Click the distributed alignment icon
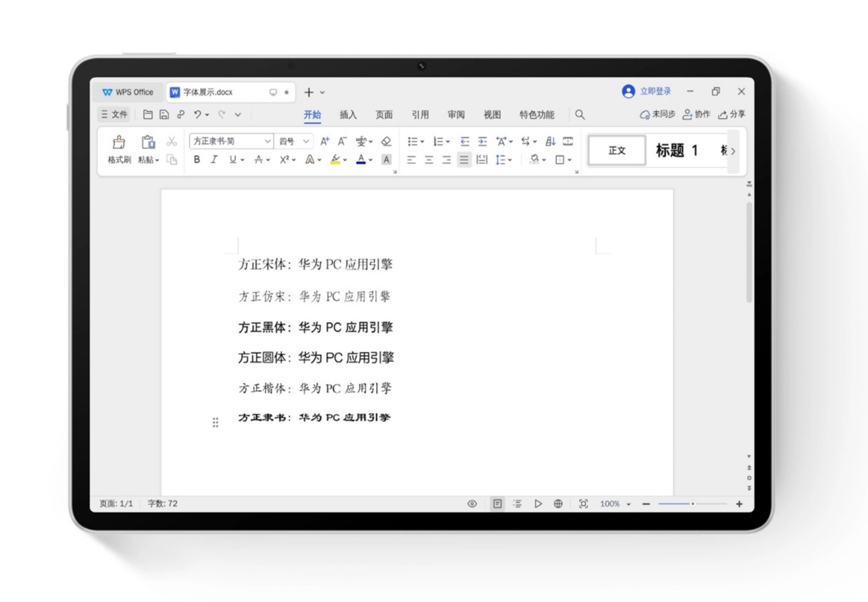This screenshot has width=868, height=602. pyautogui.click(x=482, y=160)
